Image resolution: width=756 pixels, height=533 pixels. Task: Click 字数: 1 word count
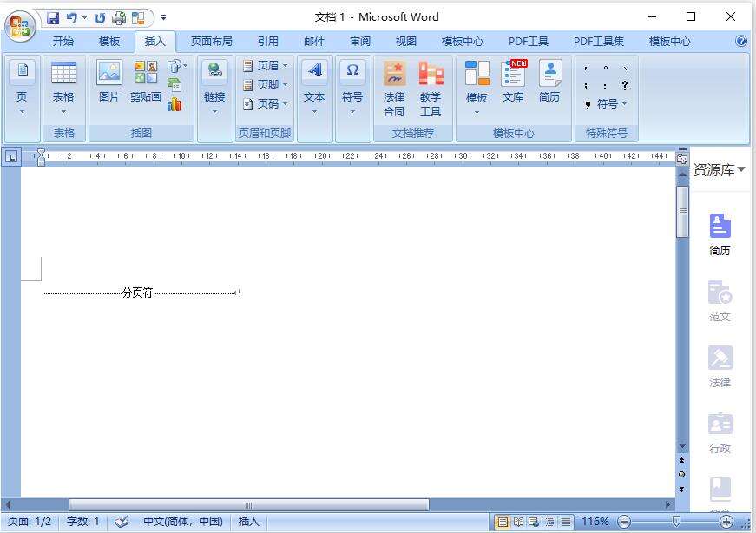[83, 522]
